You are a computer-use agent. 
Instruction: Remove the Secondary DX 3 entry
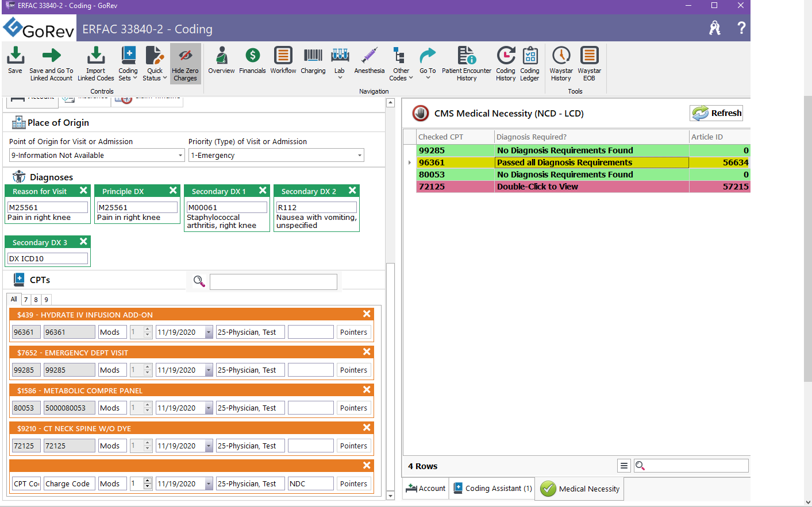point(83,242)
